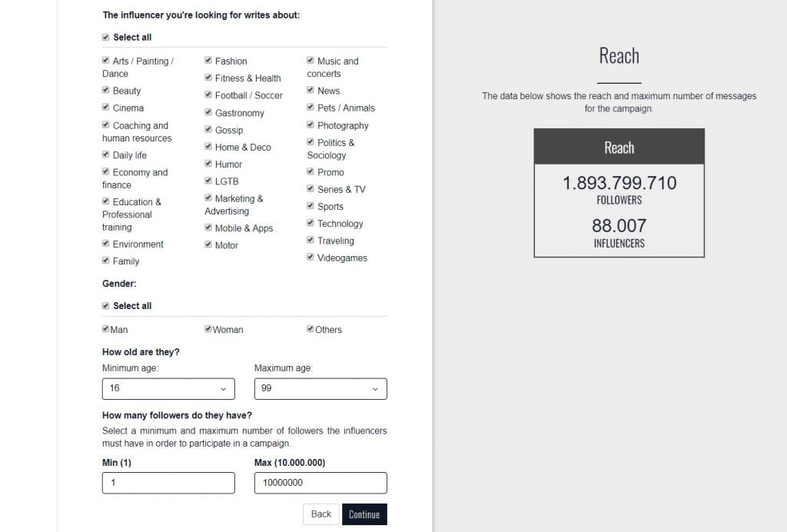Uncheck the topics Select all checkbox
The height and width of the screenshot is (532, 787).
[x=105, y=37]
